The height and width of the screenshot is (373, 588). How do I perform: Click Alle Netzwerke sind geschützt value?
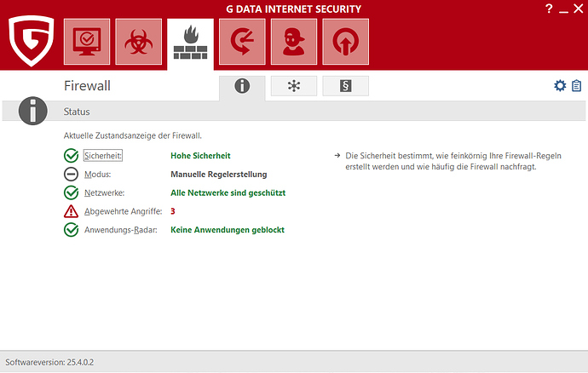coord(228,192)
